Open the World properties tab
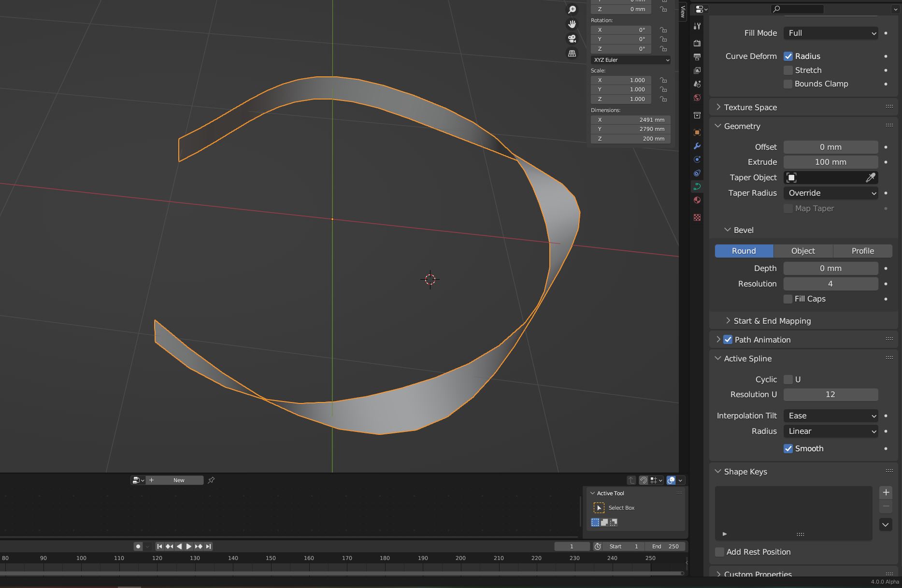Viewport: 902px width, 588px height. click(697, 98)
